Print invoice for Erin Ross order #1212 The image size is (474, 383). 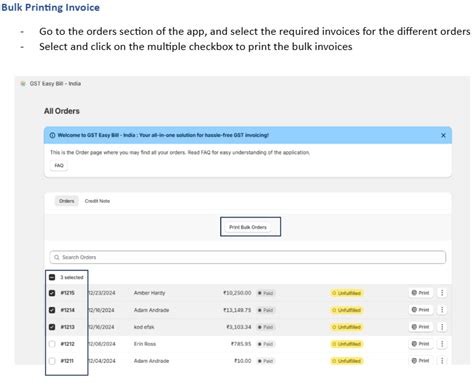coord(421,344)
